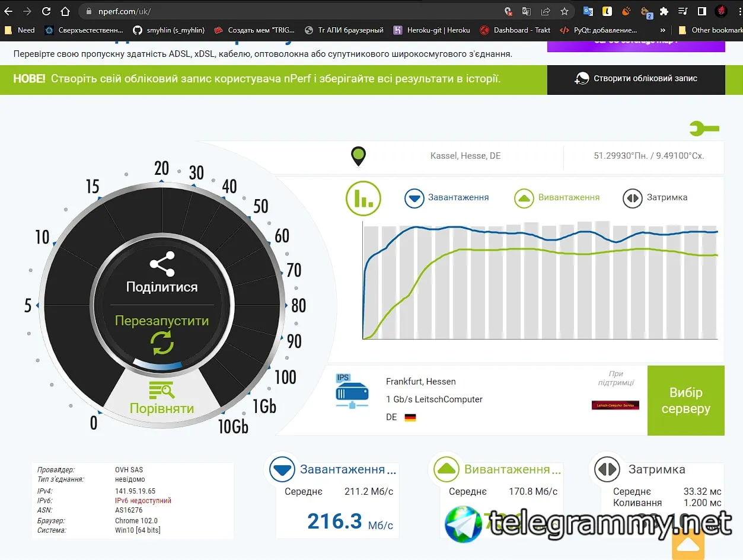This screenshot has height=560, width=743.
Task: Open the Dashboard - Trakt bookmark
Action: [516, 30]
